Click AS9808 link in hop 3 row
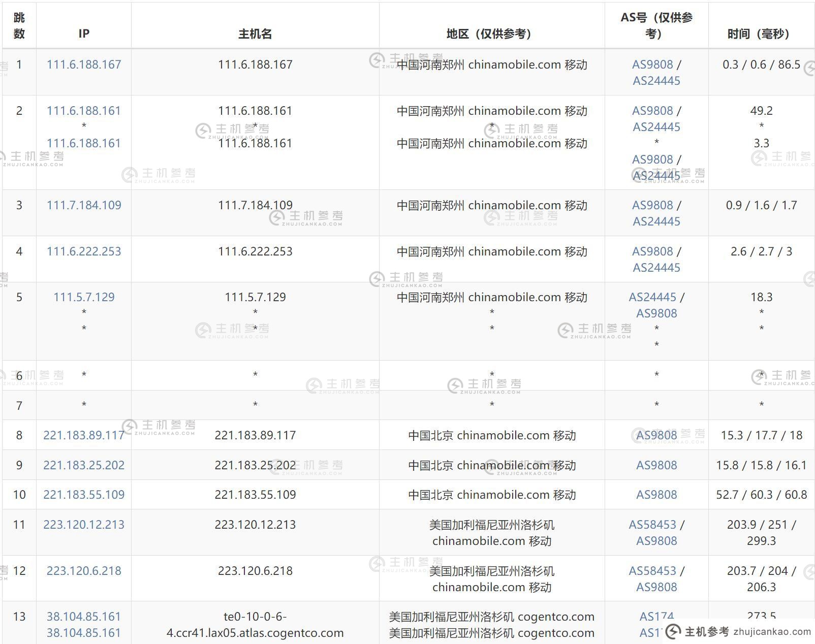The height and width of the screenshot is (644, 815). (652, 205)
